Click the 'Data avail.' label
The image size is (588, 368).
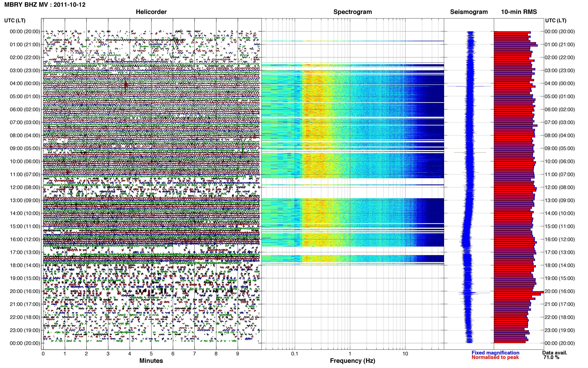(555, 353)
